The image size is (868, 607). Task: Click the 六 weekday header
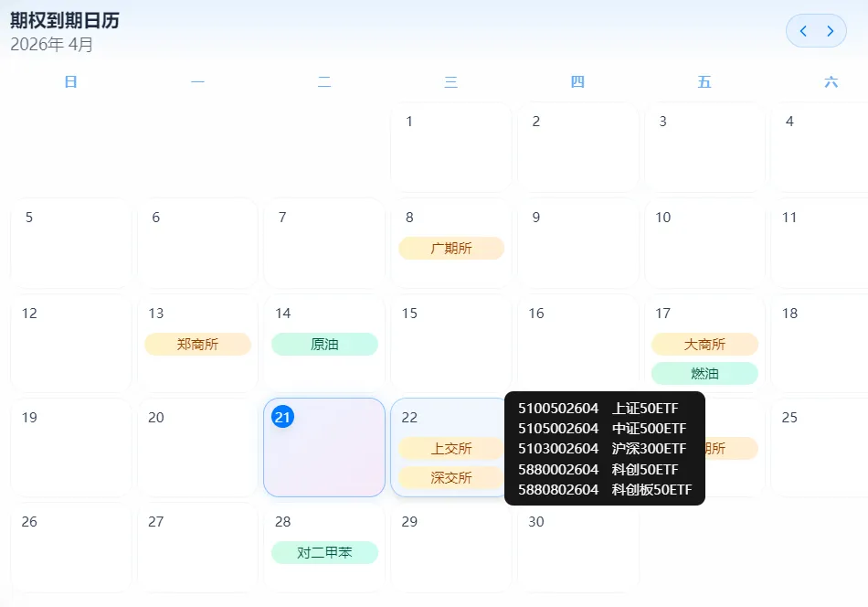(x=831, y=82)
